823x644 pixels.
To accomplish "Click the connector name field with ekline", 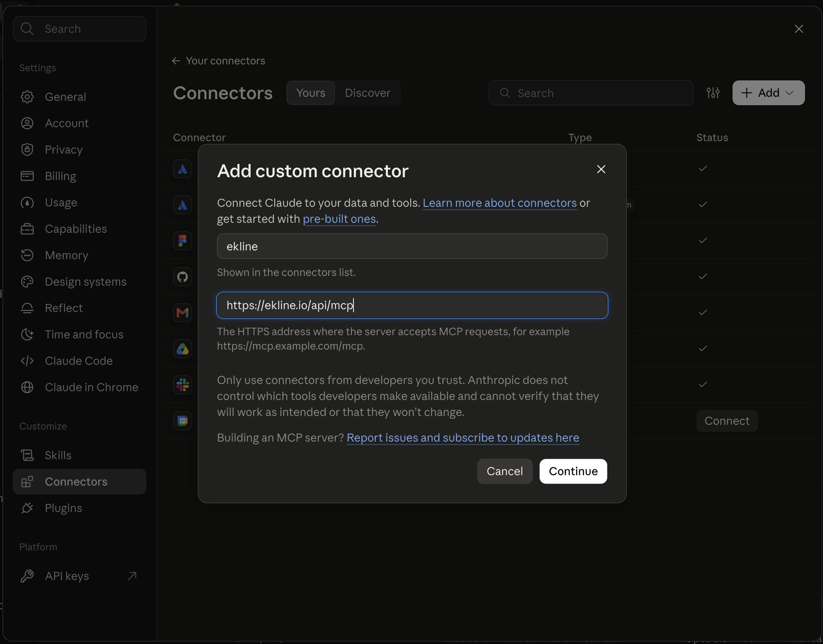I will [412, 246].
